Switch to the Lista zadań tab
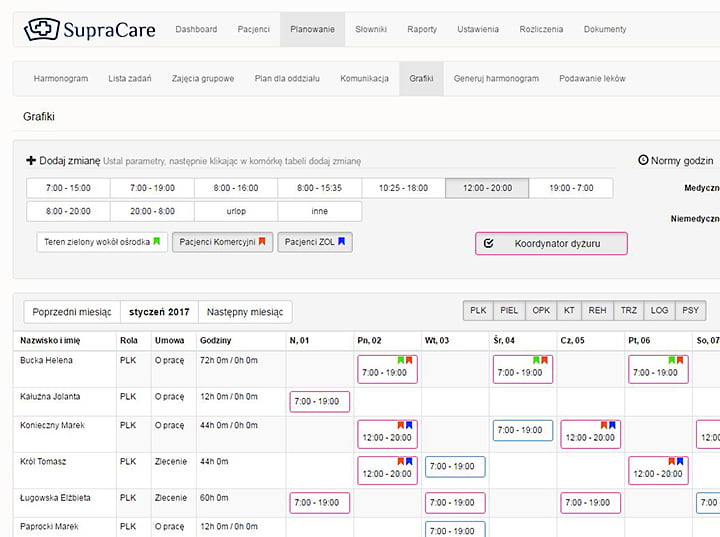Image resolution: width=720 pixels, height=537 pixels. (x=129, y=79)
